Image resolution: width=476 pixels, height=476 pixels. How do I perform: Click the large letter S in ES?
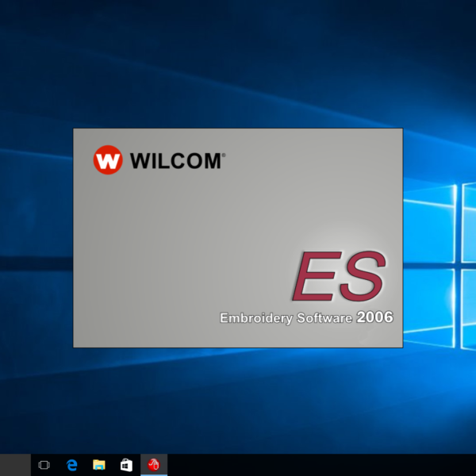coord(363,277)
